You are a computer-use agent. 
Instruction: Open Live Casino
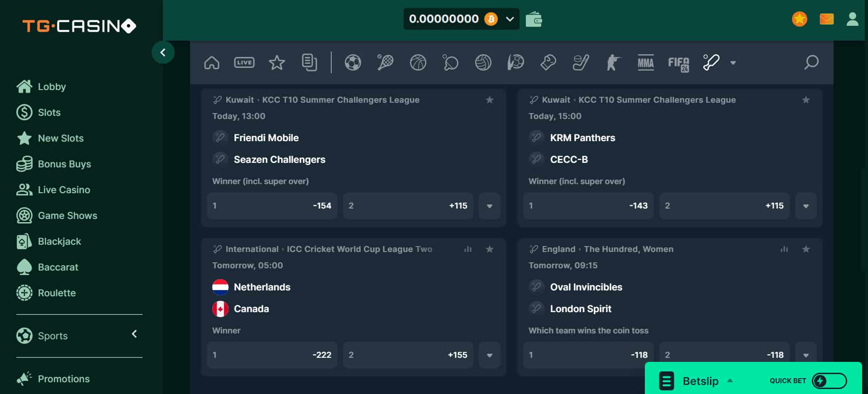(x=53, y=190)
